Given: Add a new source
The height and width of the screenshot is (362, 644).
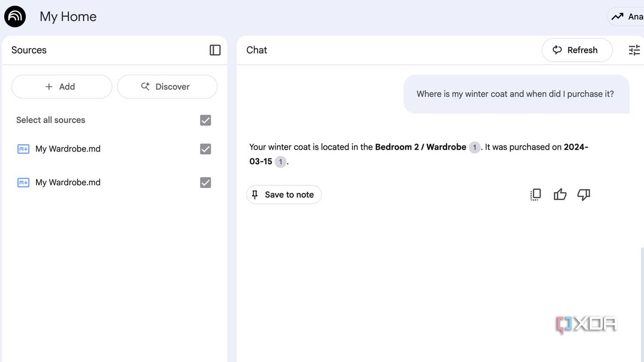Looking at the screenshot, I should (61, 86).
